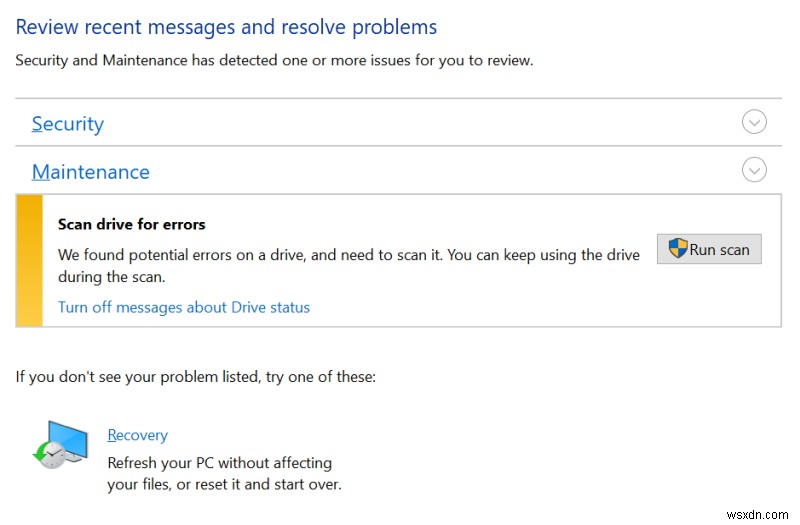800x525 pixels.
Task: Click the 'Security and Maintenance has detected' text
Action: 274,61
